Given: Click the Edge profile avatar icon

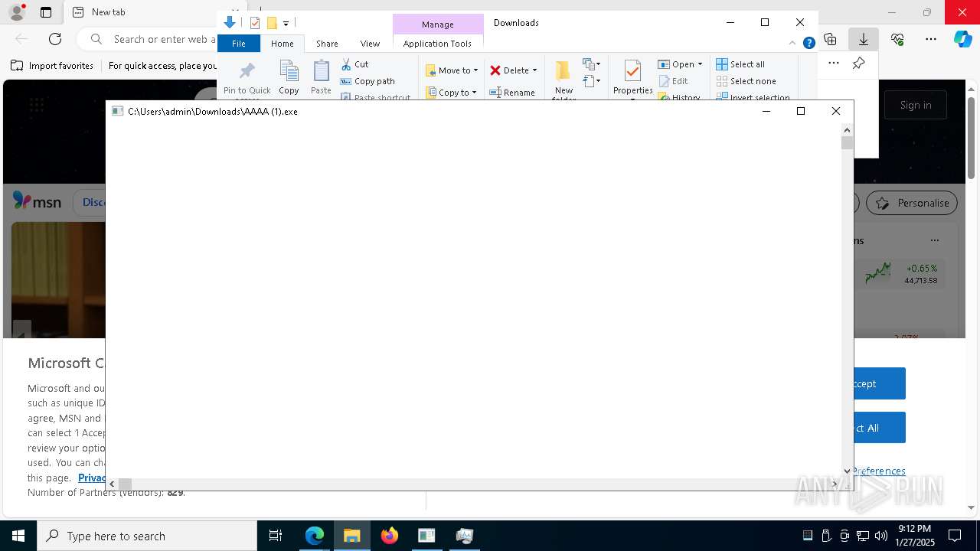Looking at the screenshot, I should (x=17, y=12).
